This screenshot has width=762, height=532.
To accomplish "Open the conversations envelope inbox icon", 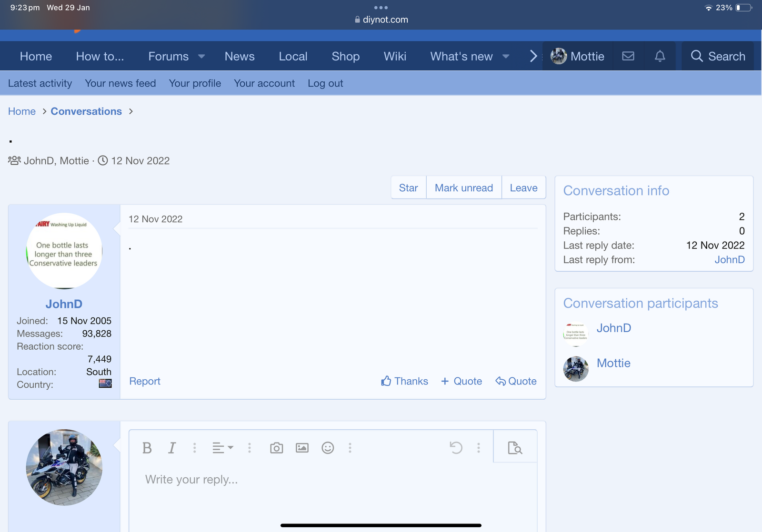I will pyautogui.click(x=628, y=56).
